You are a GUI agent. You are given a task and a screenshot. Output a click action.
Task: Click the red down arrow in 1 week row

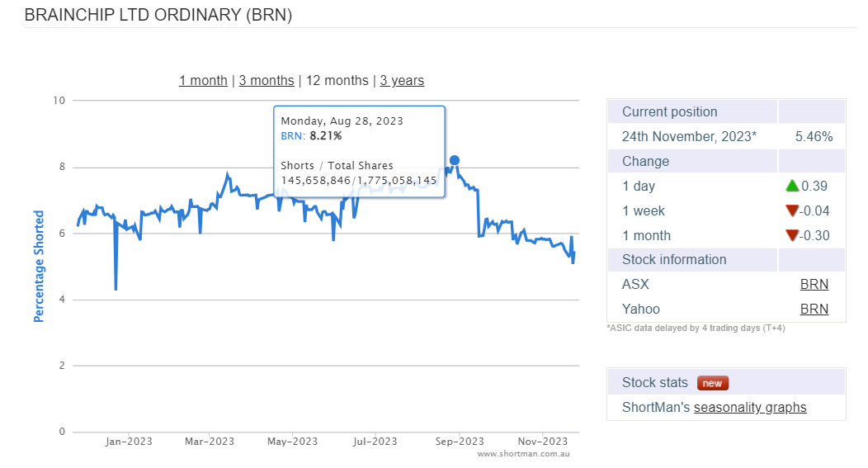pyautogui.click(x=793, y=210)
